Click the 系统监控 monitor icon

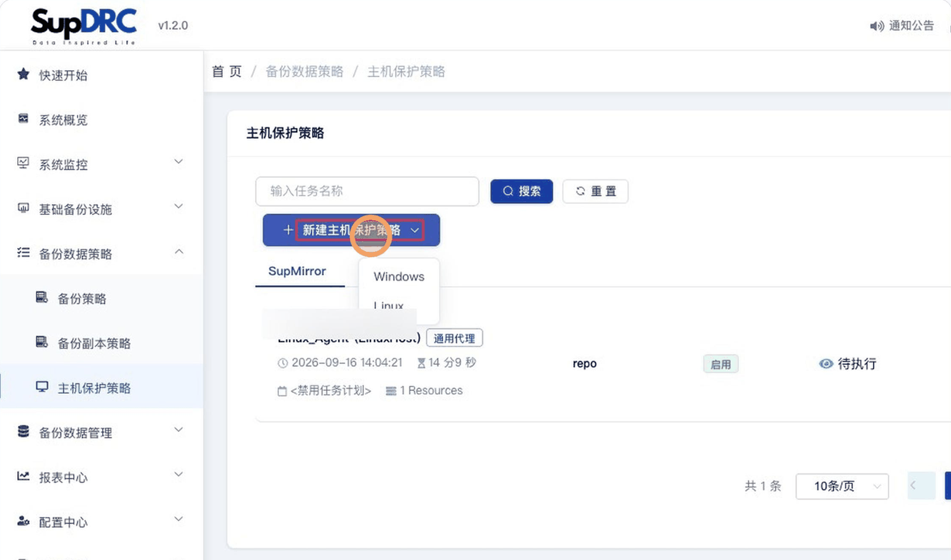pos(23,163)
